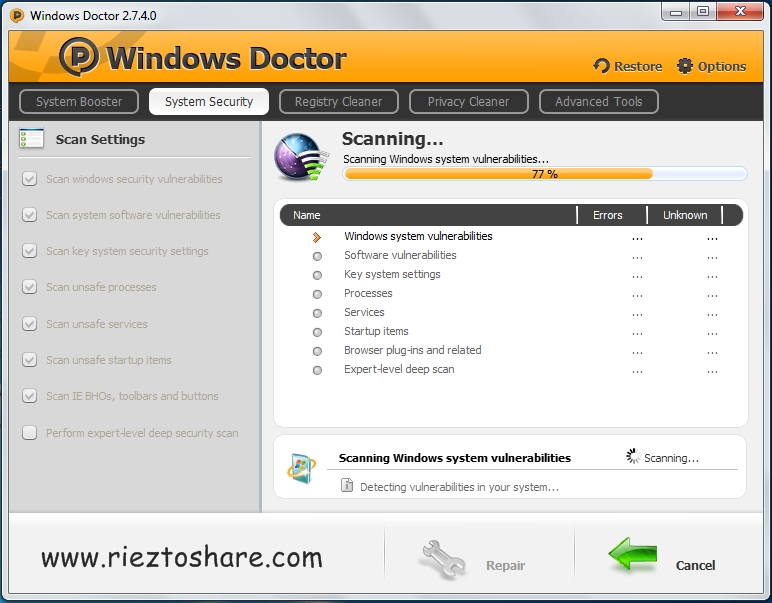Click the status dot beside Key system settings

coord(317,275)
